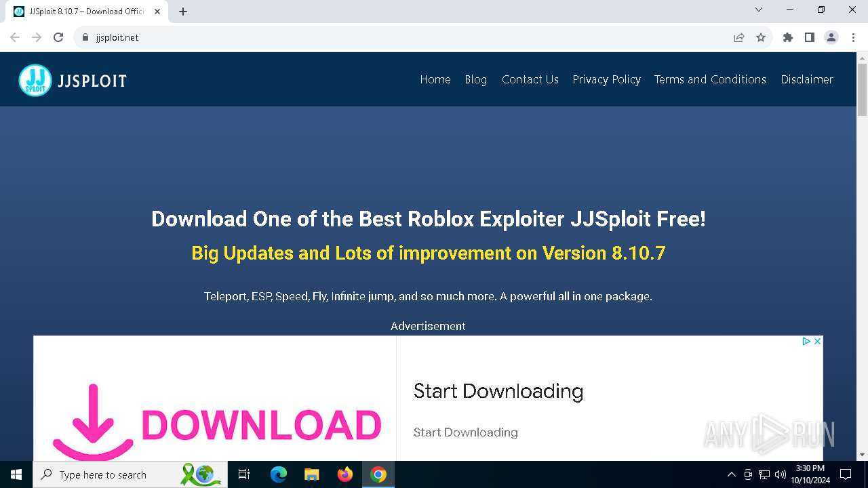
Task: Click the Windows taskbar search box
Action: tap(129, 474)
